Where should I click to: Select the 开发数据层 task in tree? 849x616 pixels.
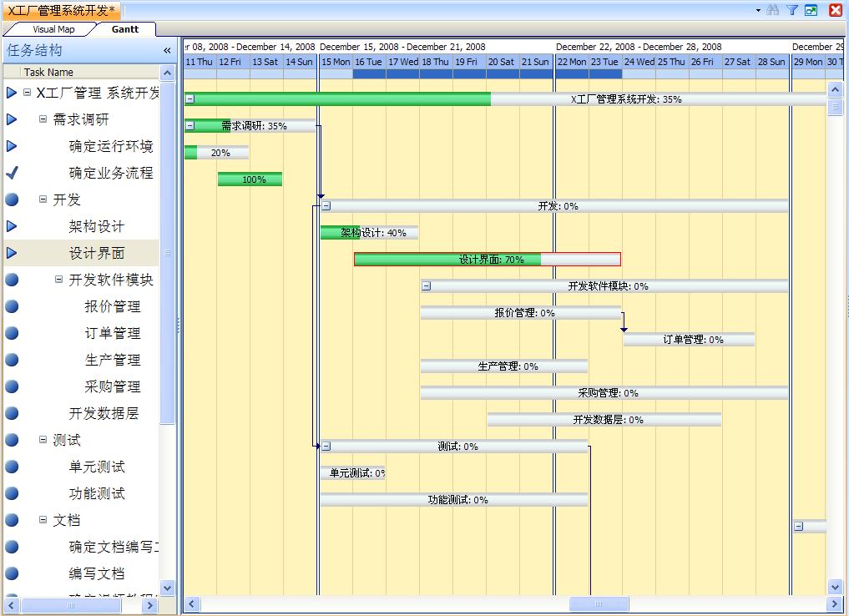tap(104, 413)
